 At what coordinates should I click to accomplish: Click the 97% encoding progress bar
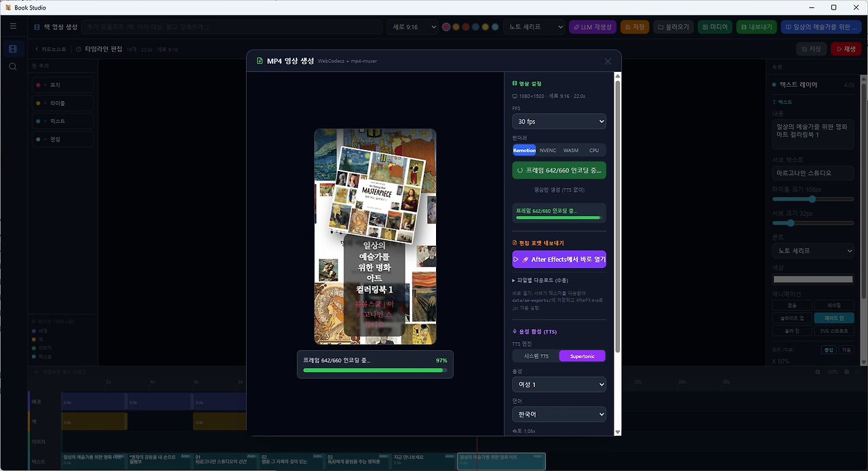pyautogui.click(x=375, y=371)
